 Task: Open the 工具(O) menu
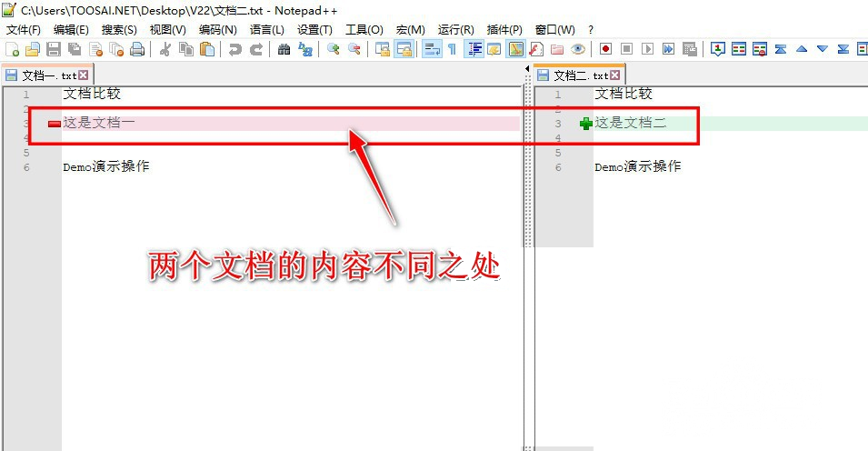[x=364, y=30]
